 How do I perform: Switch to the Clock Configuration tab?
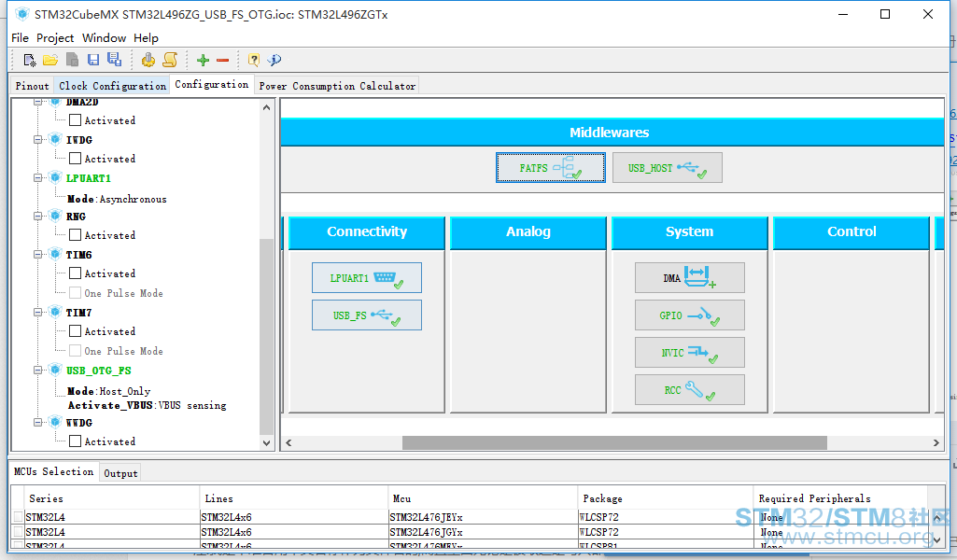tap(112, 86)
